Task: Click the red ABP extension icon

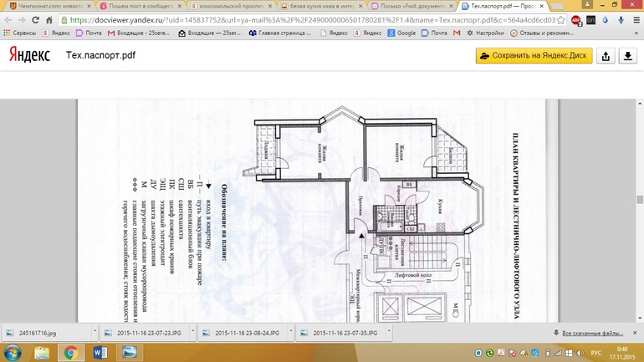Action: [x=576, y=19]
